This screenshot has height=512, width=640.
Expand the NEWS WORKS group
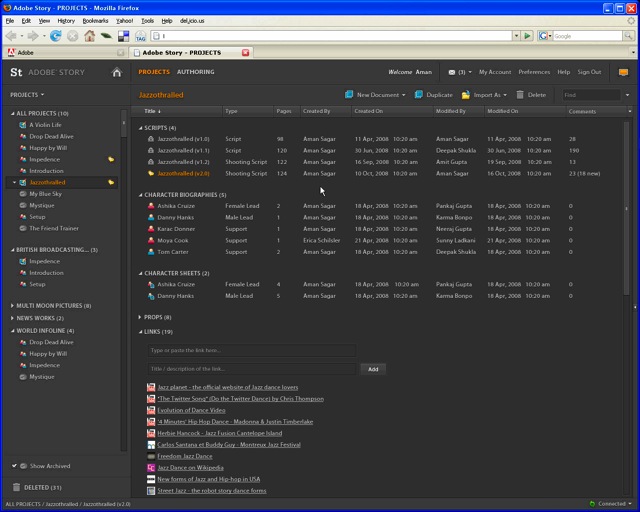click(12, 318)
